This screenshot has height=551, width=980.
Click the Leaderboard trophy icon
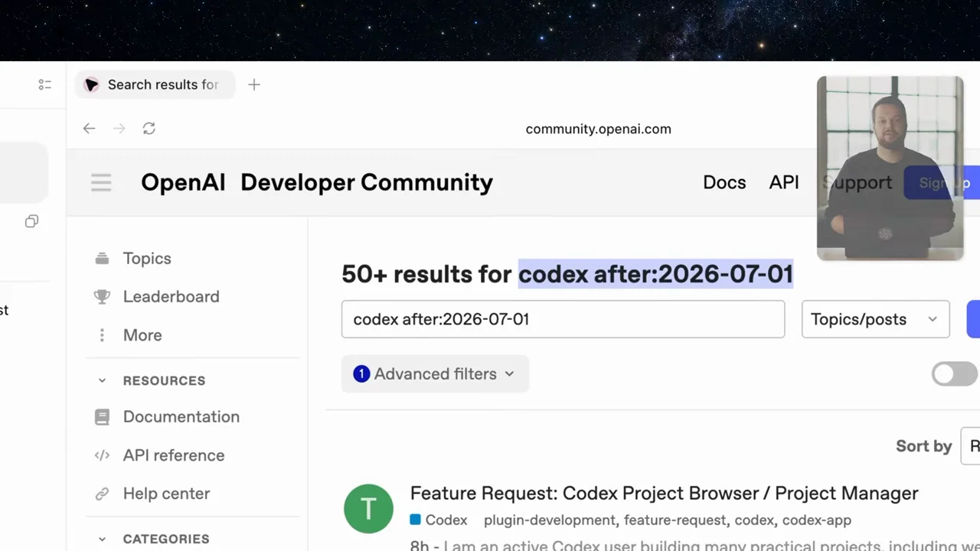click(102, 297)
